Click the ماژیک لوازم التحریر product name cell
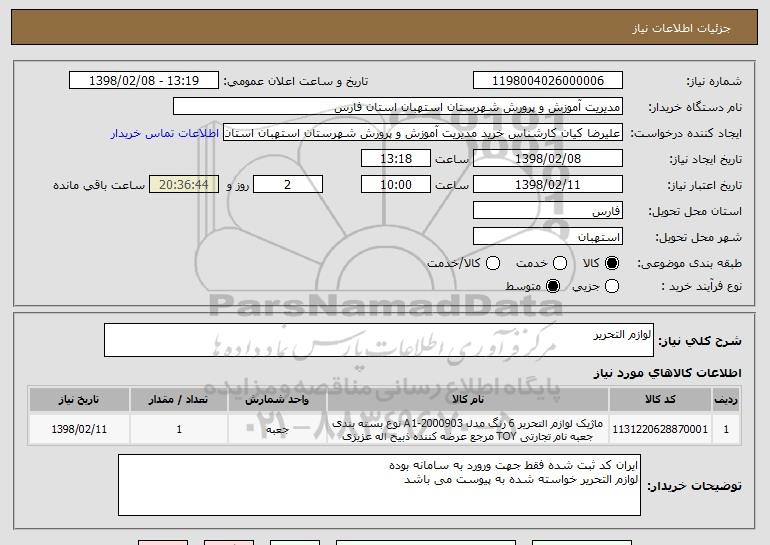This screenshot has width=770, height=545. coord(468,430)
